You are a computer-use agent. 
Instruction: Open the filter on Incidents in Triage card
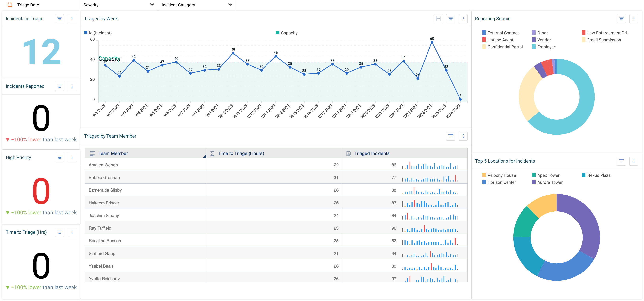[x=59, y=19]
